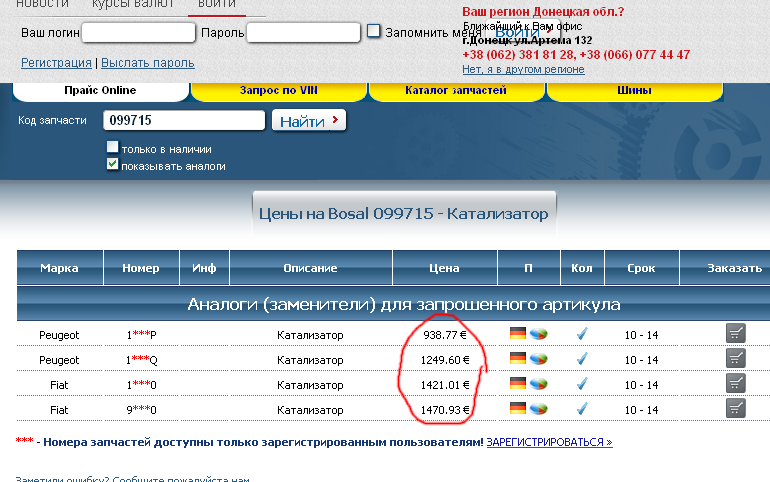The image size is (770, 482).
Task: Click 'ЗАРЕГИСТРИРОВАТЬСЯ »' link
Action: pyautogui.click(x=550, y=442)
